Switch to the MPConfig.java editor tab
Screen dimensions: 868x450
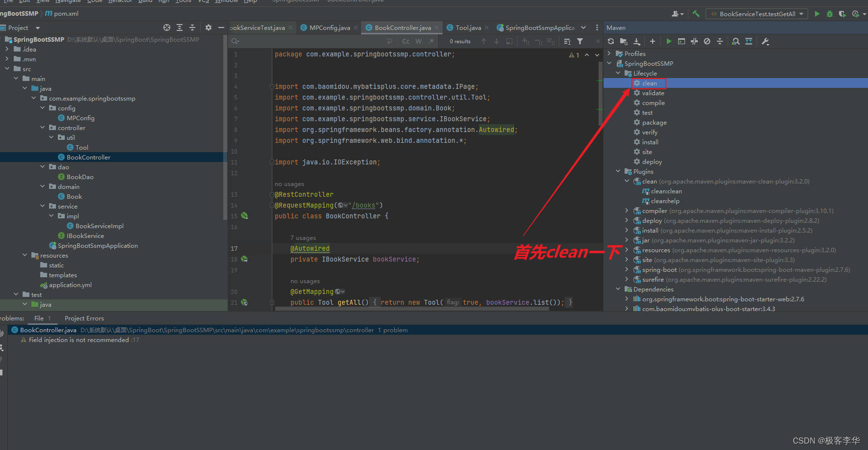329,28
